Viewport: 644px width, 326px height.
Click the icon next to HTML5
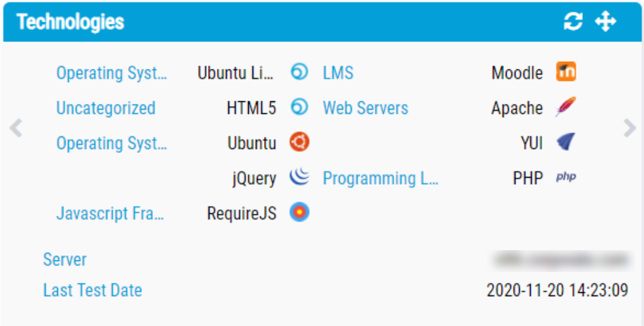click(300, 107)
